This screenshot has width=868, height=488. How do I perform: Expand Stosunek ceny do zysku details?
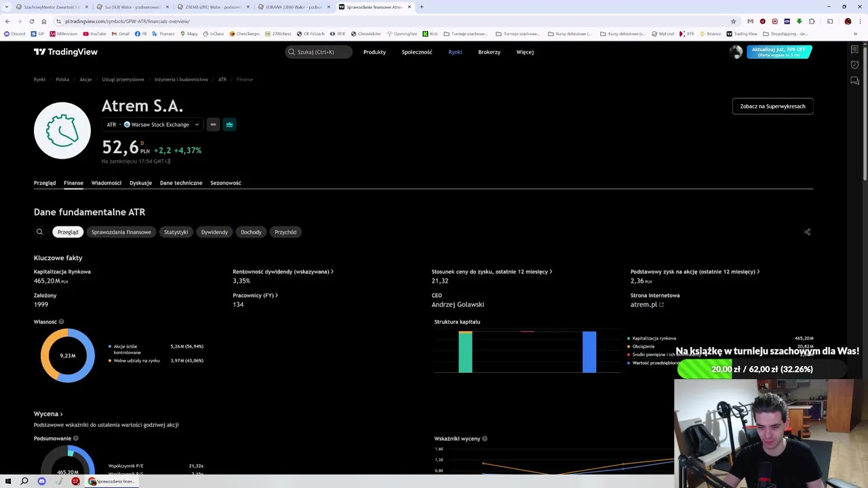(492, 272)
